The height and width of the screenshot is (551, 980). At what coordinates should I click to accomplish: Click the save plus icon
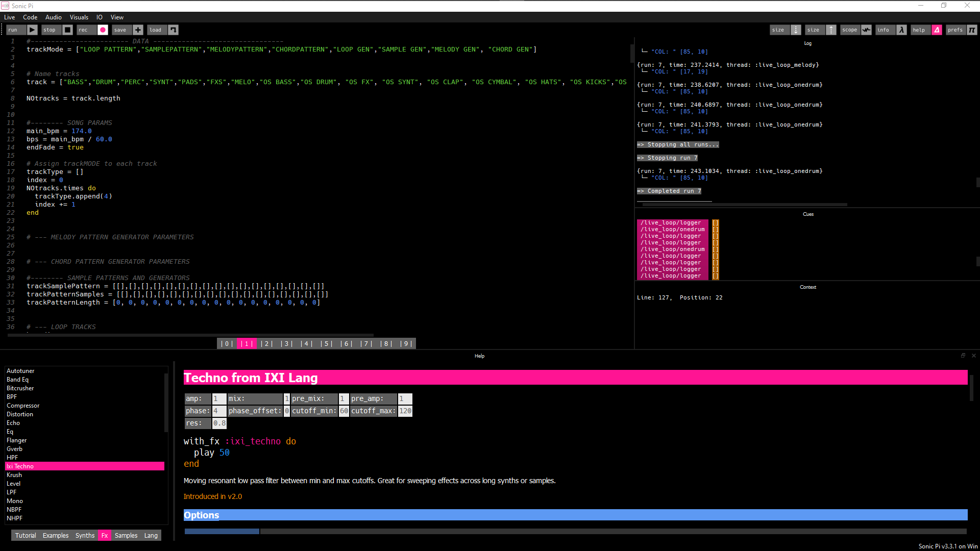pyautogui.click(x=138, y=30)
